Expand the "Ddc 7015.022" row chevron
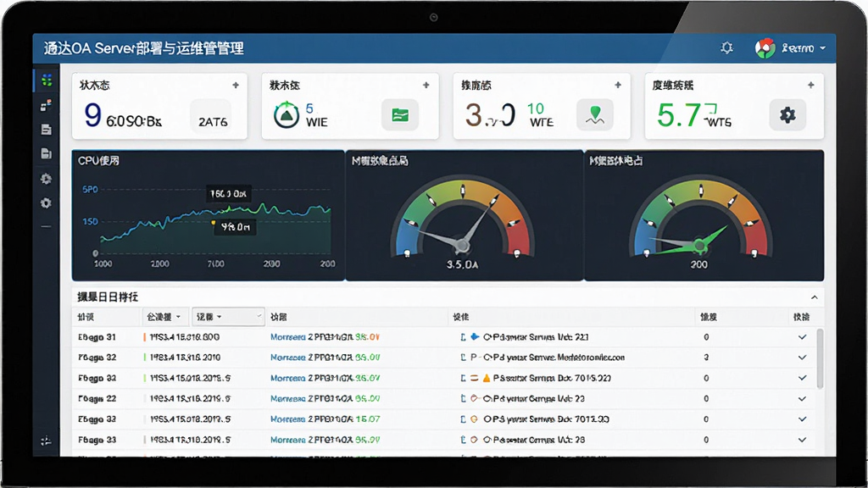 pyautogui.click(x=802, y=378)
